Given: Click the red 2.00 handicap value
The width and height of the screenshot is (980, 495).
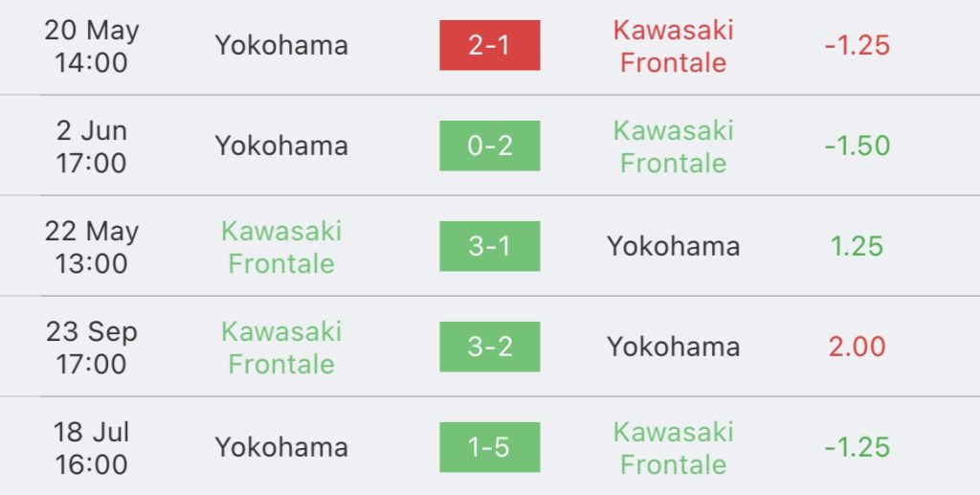Looking at the screenshot, I should pos(857,347).
